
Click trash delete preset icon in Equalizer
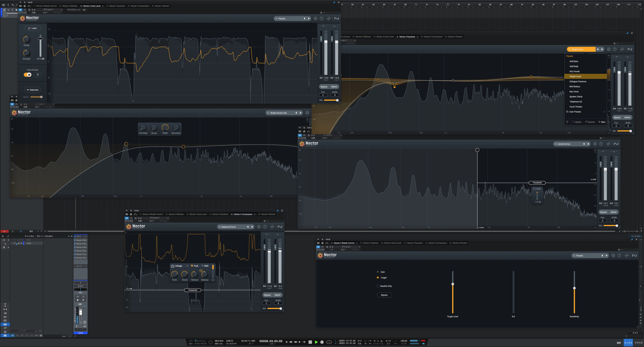[x=567, y=122]
